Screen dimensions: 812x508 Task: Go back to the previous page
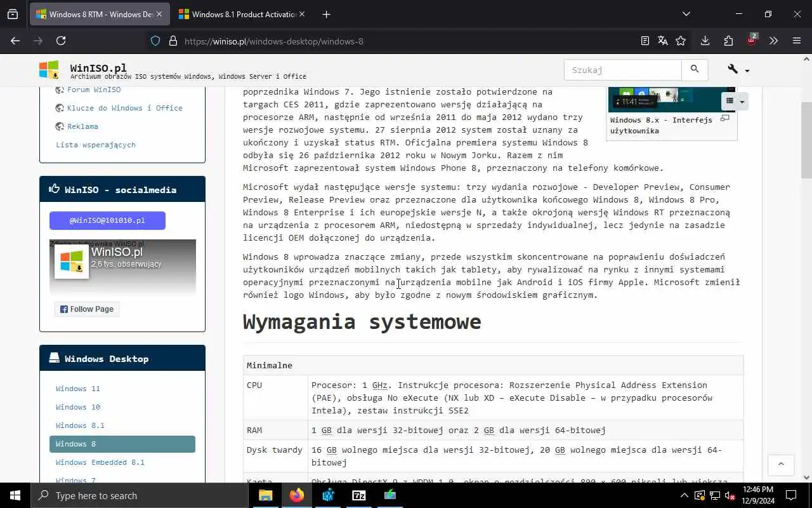tap(15, 41)
